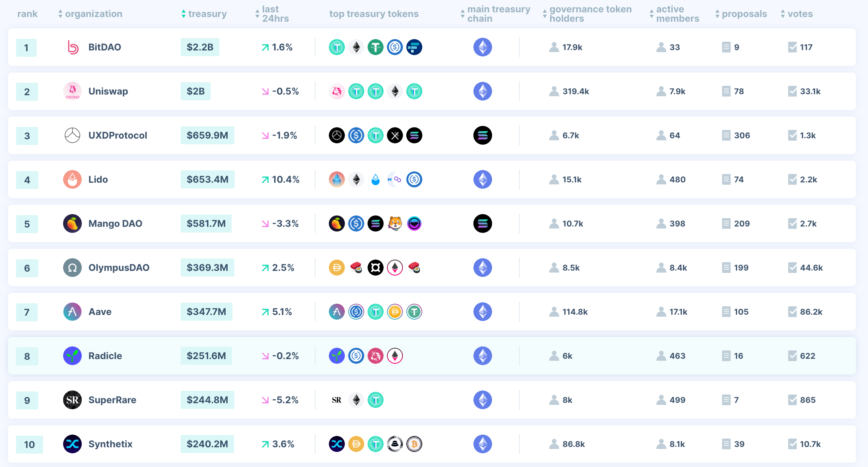
Task: Click the black X token icon in UXDProtocol row
Action: tap(395, 136)
